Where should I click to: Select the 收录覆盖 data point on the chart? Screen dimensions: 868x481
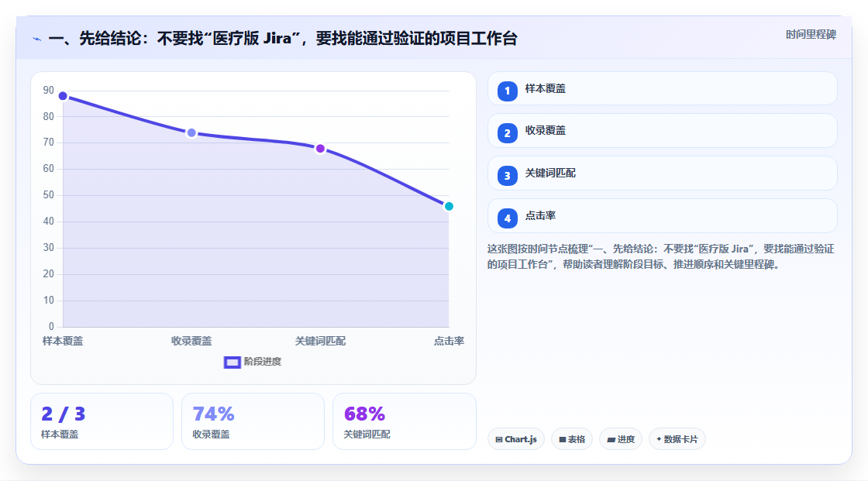191,133
